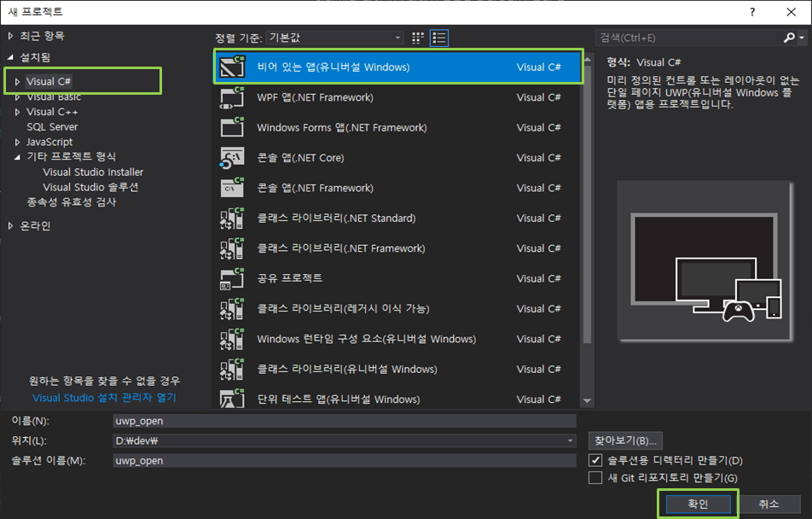Open Visual Studio 설치 관리자 열기 link

[105, 398]
